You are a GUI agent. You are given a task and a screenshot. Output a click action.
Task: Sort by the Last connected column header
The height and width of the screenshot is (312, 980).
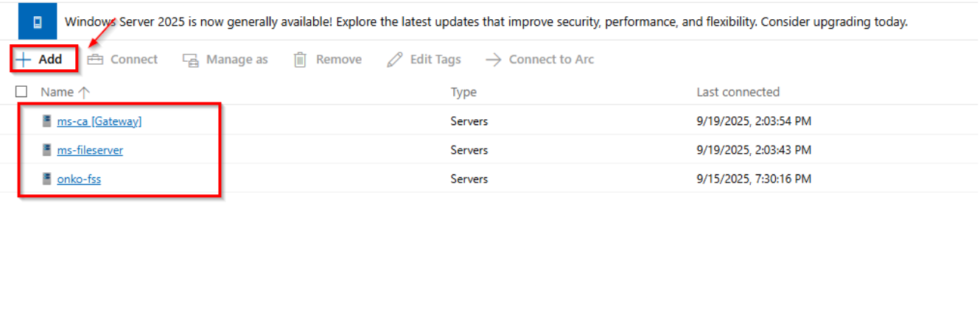pos(738,92)
